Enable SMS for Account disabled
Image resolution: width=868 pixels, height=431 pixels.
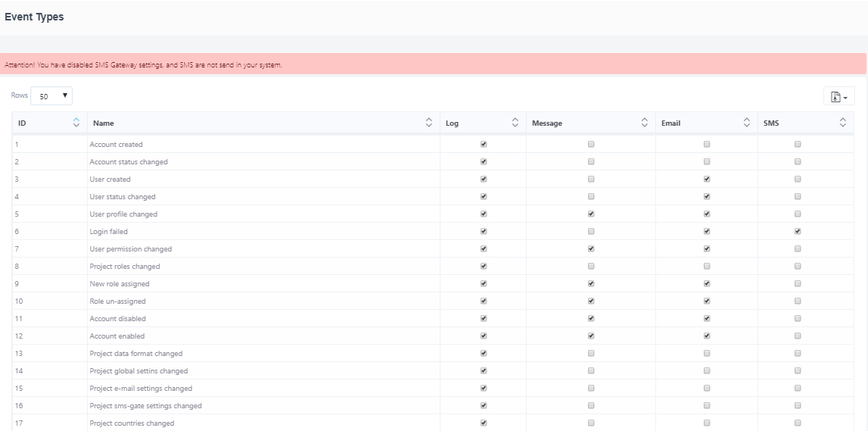[798, 319]
